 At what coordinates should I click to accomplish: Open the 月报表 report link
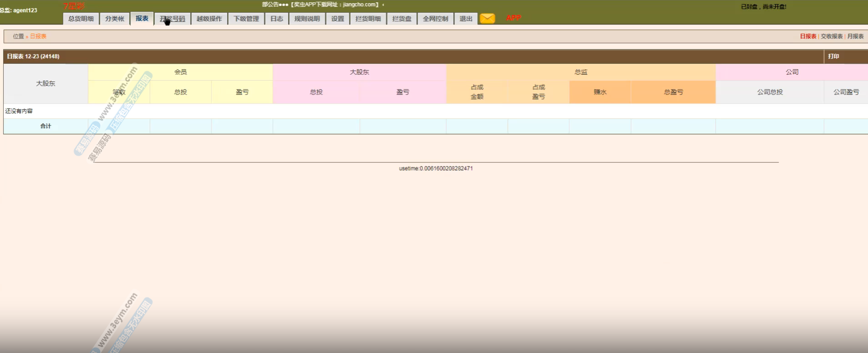point(855,36)
